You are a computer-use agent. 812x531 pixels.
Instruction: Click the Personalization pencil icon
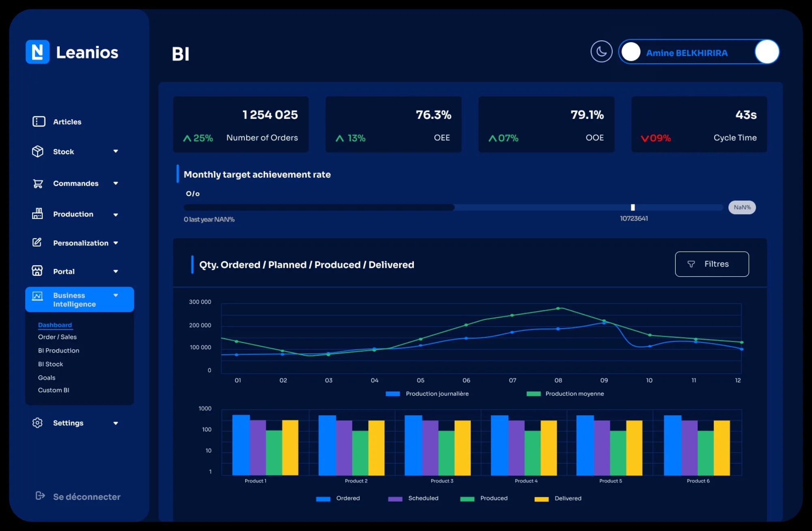pyautogui.click(x=37, y=242)
